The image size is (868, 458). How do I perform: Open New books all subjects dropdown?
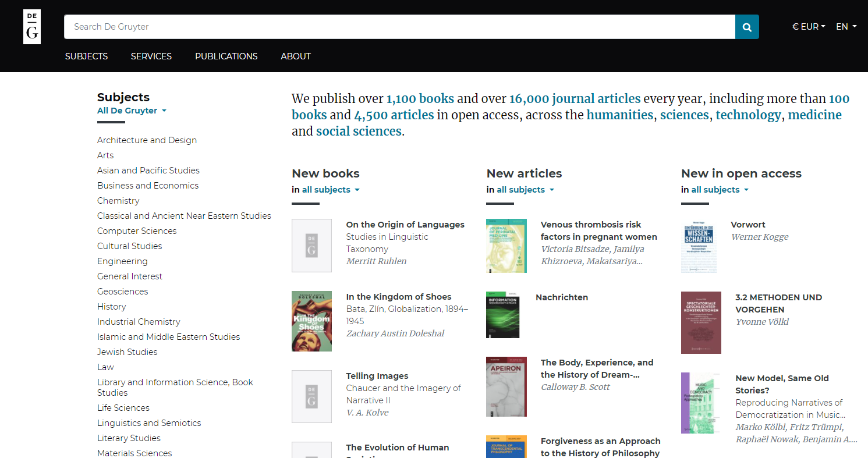331,190
